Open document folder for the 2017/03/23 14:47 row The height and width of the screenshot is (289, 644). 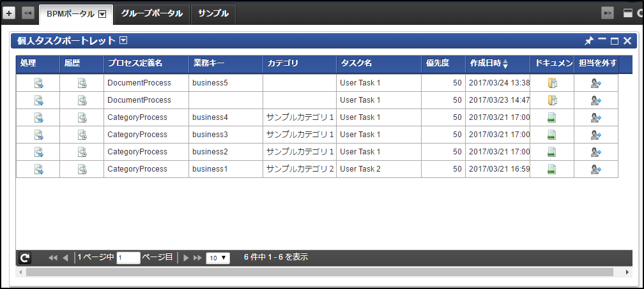point(553,100)
